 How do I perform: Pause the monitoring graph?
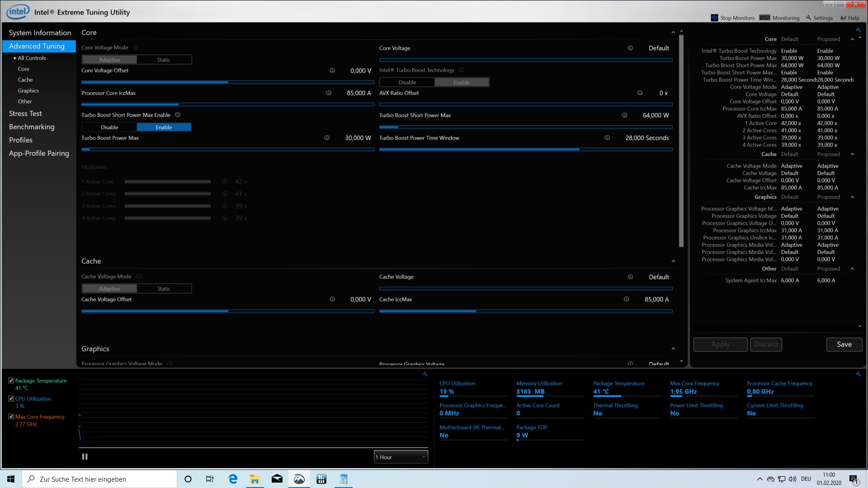(x=85, y=457)
